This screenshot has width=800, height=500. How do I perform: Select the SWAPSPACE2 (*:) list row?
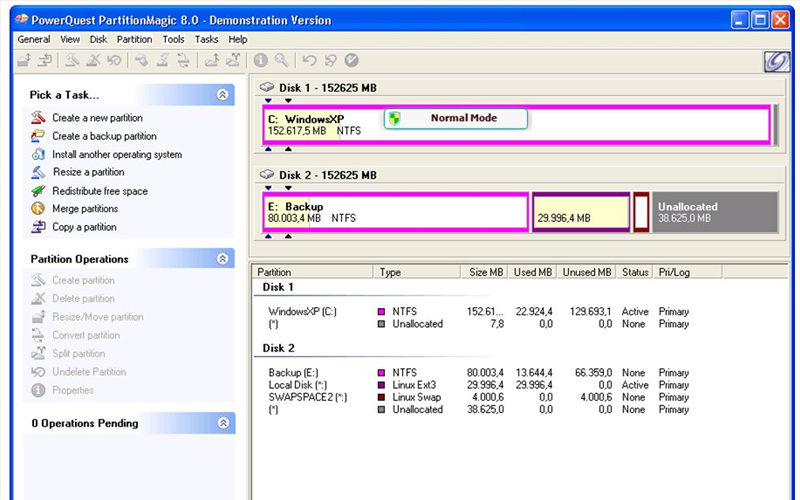(x=479, y=397)
